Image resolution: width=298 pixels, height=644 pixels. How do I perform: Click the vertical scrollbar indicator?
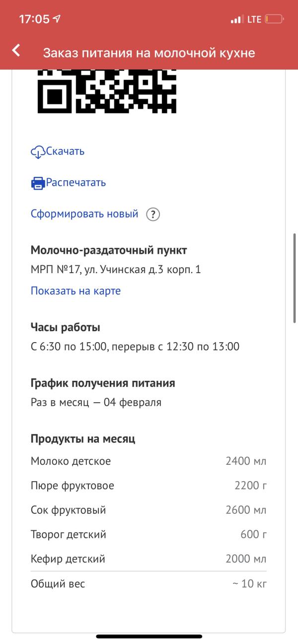click(295, 279)
